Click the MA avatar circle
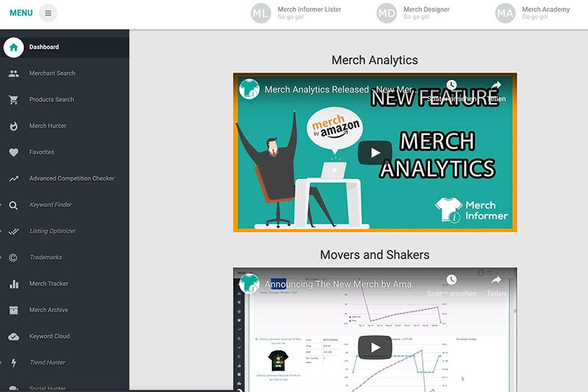This screenshot has width=588, height=392. point(505,13)
